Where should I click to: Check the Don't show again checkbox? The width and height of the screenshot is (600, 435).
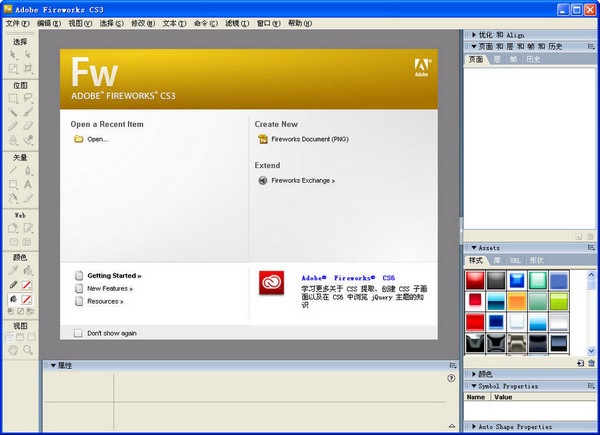(x=79, y=333)
